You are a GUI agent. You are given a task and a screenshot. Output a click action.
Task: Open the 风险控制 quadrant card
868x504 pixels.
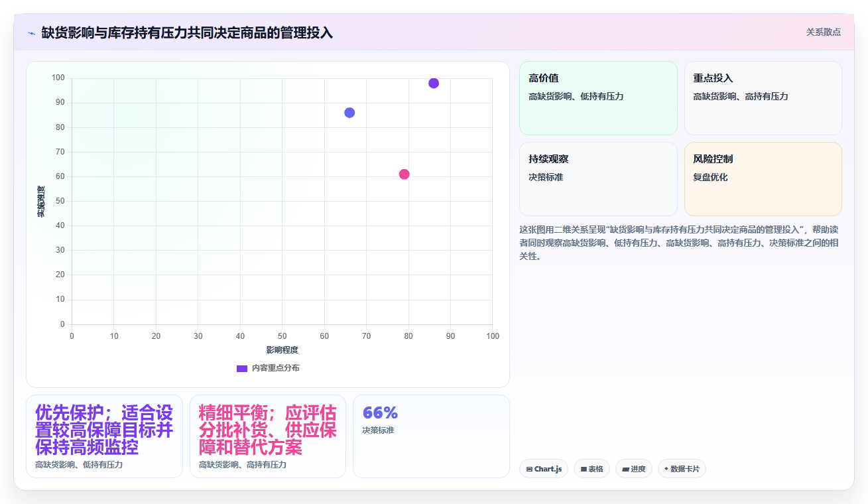pyautogui.click(x=763, y=179)
